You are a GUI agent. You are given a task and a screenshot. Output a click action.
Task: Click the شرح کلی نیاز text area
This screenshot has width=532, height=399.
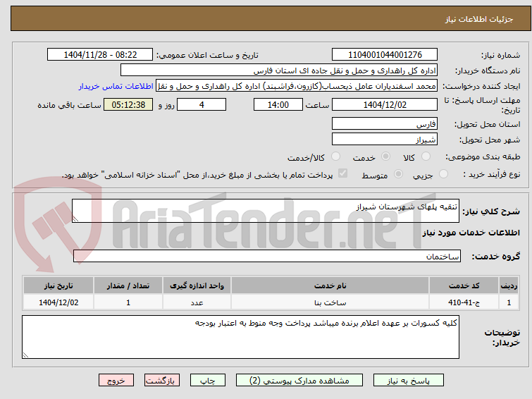click(x=266, y=211)
